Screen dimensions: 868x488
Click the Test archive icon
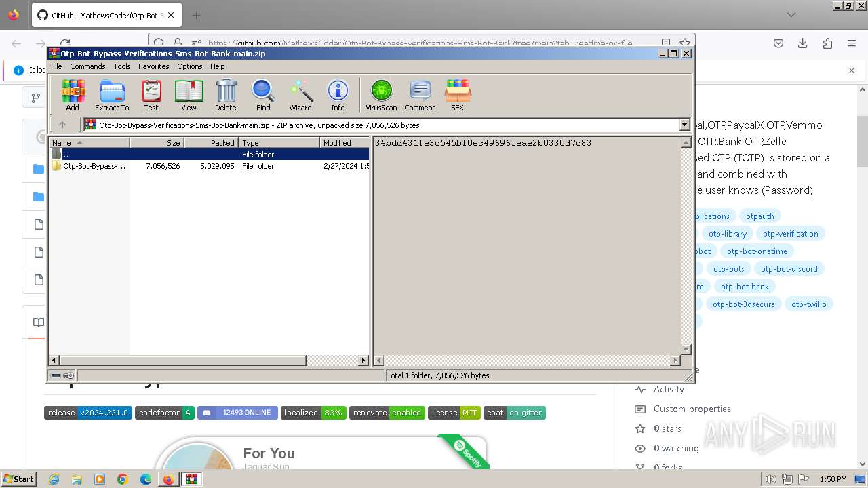click(x=151, y=95)
